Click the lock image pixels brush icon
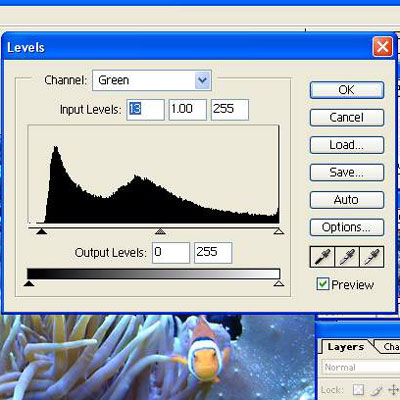The width and height of the screenshot is (400, 400). (376, 389)
